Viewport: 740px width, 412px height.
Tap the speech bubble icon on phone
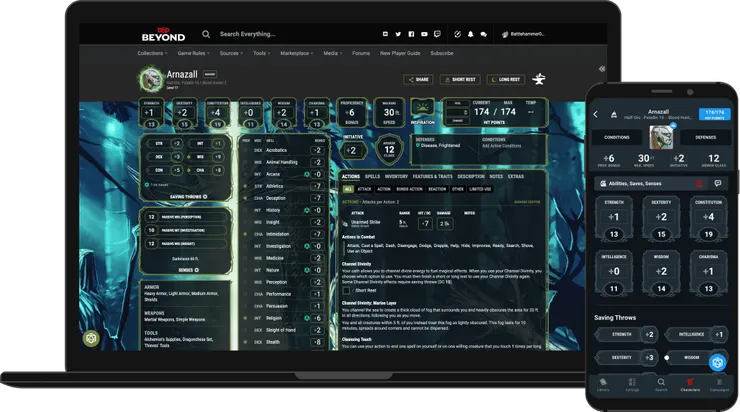[718, 183]
